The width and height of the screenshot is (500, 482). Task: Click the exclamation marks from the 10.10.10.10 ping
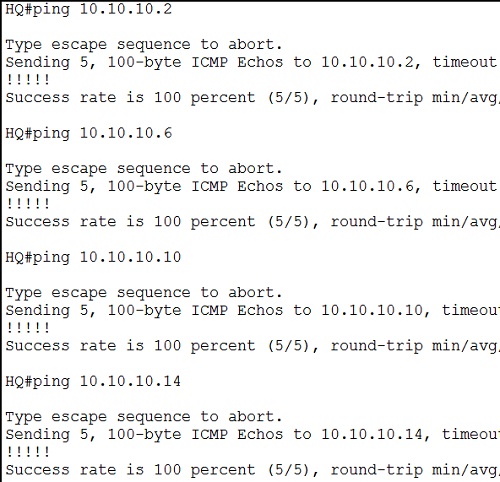[x=28, y=328]
